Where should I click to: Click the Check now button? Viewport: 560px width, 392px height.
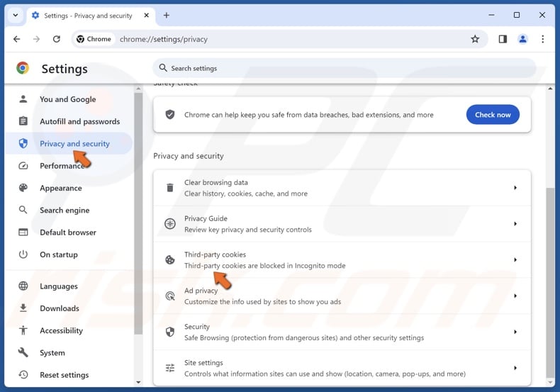pos(493,115)
